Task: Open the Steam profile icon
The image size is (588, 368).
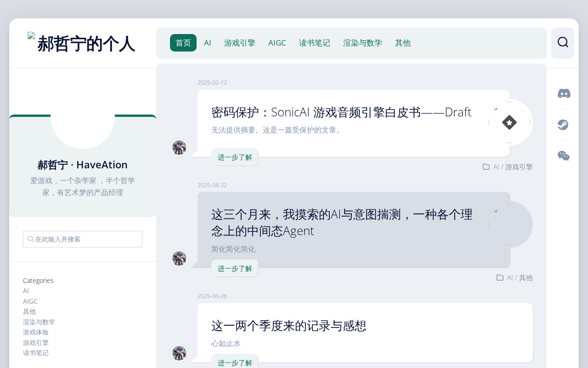Action: [563, 125]
